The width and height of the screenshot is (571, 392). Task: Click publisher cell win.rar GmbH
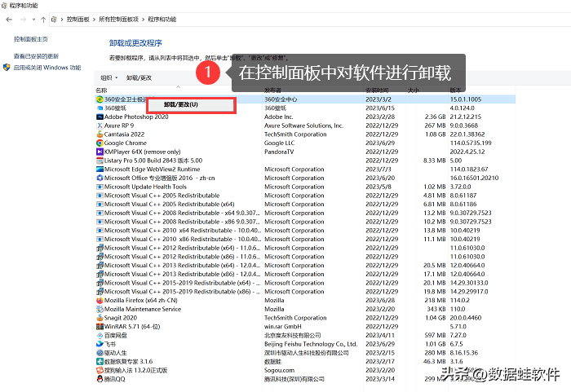(282, 327)
